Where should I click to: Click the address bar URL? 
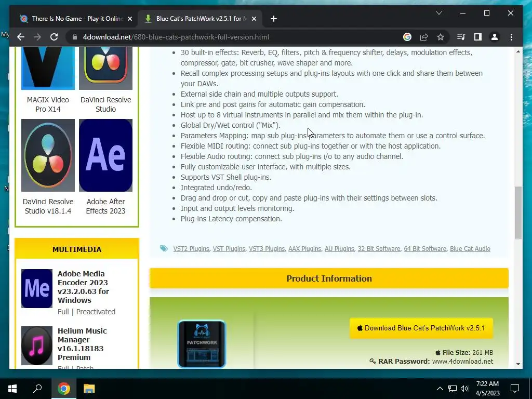coord(176,37)
